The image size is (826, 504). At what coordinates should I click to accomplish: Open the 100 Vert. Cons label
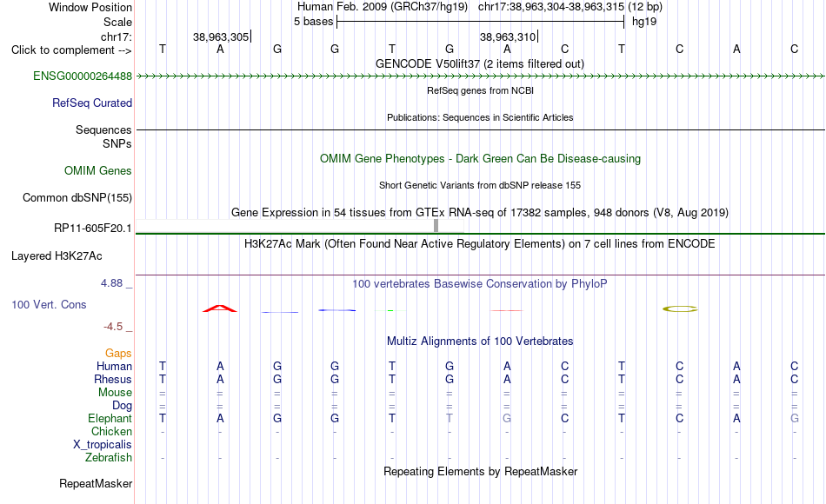tap(49, 304)
